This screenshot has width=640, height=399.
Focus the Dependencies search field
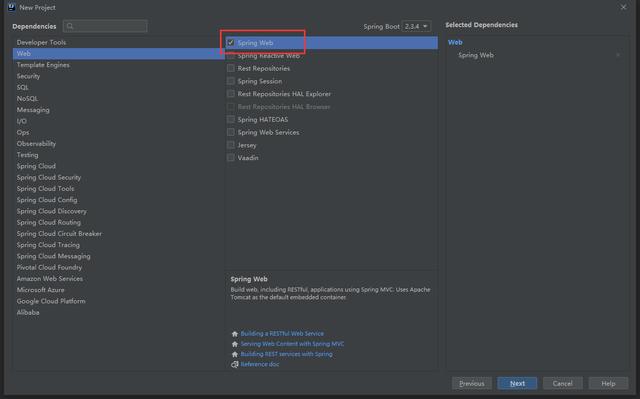pyautogui.click(x=105, y=26)
